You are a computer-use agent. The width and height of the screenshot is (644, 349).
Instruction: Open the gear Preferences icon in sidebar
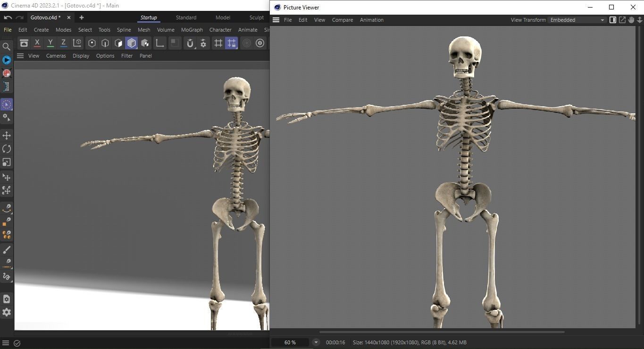[7, 312]
